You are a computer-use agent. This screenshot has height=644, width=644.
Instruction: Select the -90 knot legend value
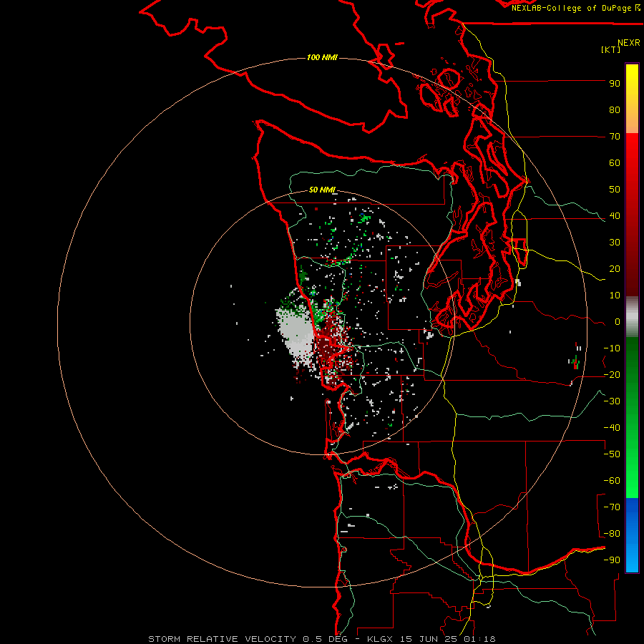click(x=612, y=560)
